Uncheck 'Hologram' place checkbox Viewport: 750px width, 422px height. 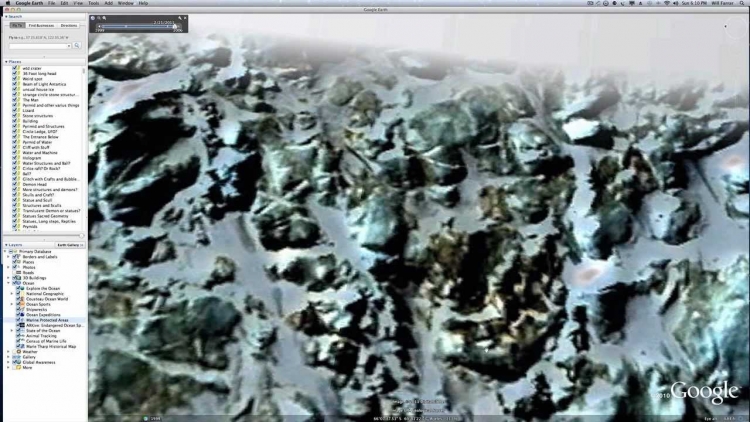click(x=14, y=158)
